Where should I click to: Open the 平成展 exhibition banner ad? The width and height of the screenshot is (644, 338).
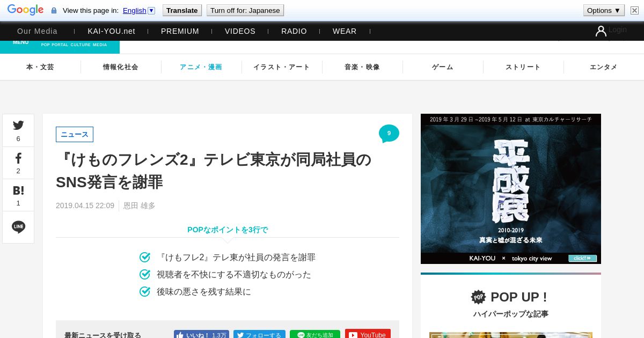tap(511, 189)
